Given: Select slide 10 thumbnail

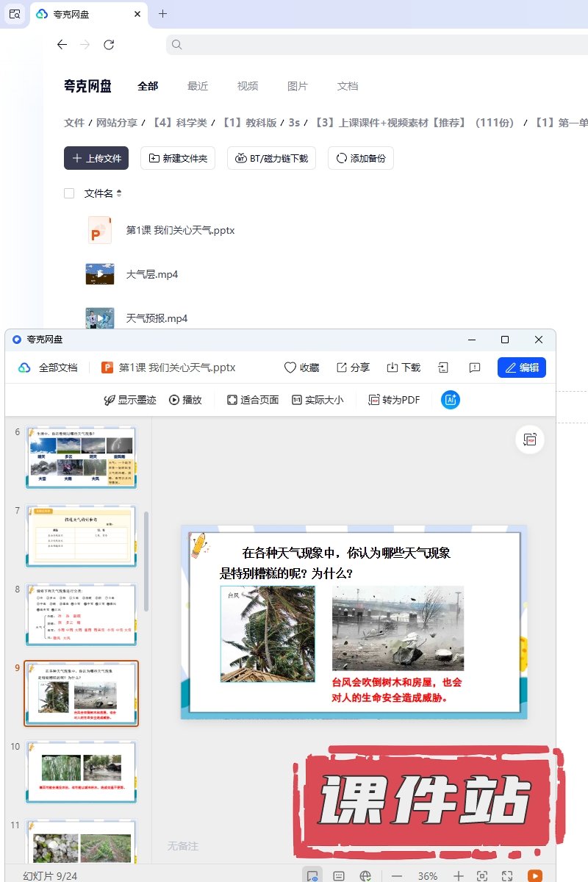Looking at the screenshot, I should click(x=81, y=771).
